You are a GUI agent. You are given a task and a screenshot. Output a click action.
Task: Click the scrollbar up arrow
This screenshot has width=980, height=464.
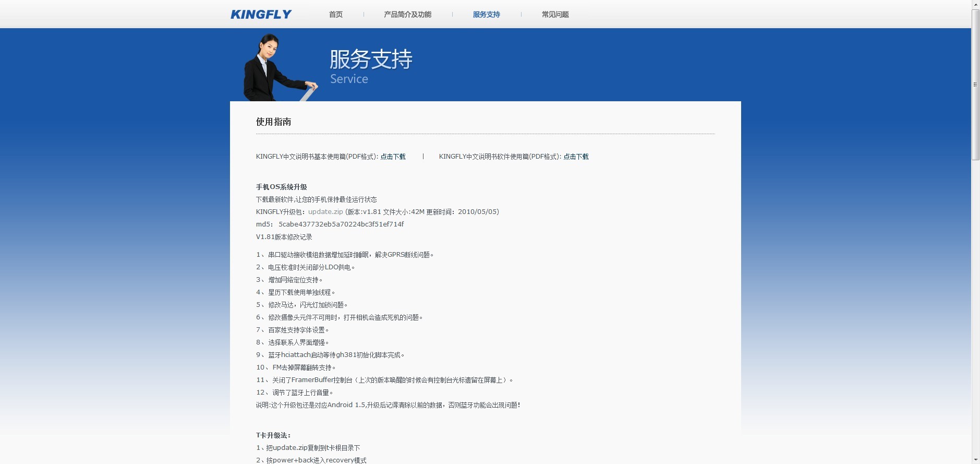coord(975,4)
